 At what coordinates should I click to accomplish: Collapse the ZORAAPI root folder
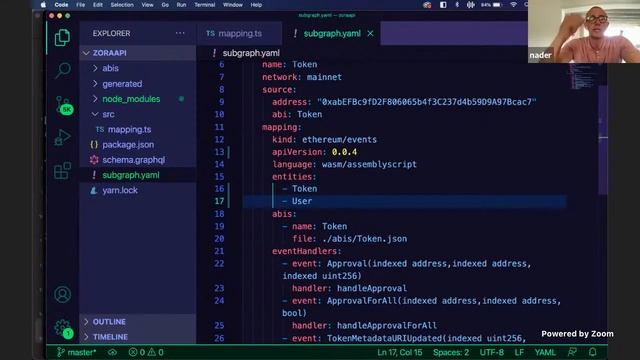tap(138, 53)
